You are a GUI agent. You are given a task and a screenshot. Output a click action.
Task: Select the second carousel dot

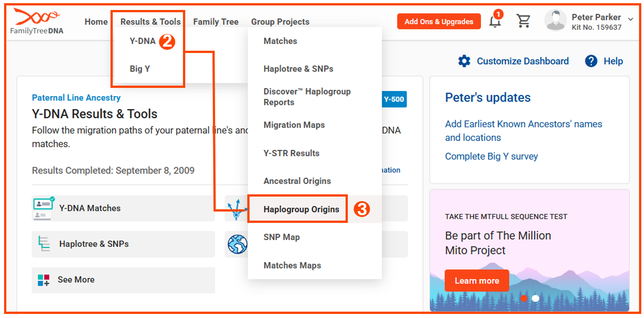point(535,299)
